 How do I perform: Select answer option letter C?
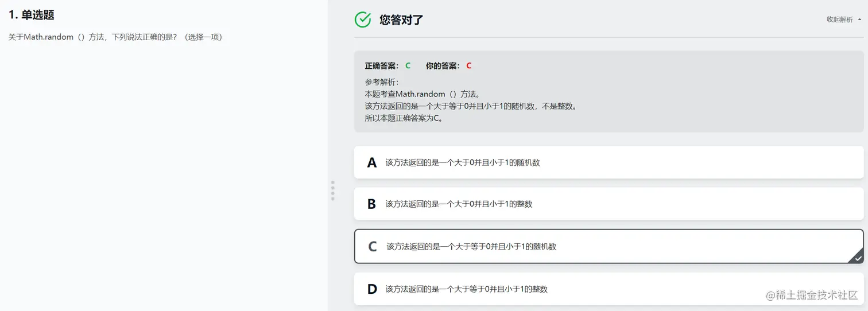[373, 246]
